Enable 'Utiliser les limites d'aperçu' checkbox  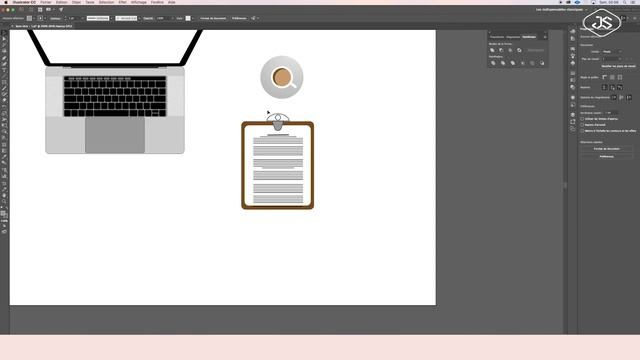pos(582,119)
